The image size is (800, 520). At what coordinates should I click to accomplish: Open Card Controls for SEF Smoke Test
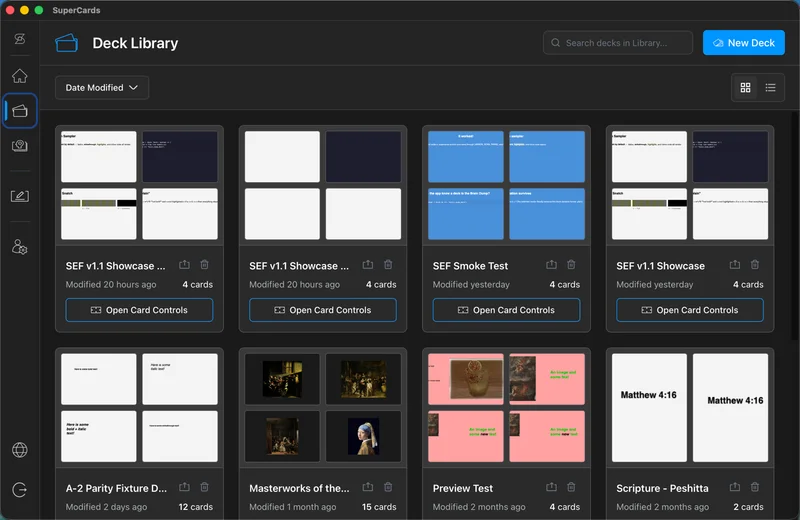pyautogui.click(x=506, y=310)
